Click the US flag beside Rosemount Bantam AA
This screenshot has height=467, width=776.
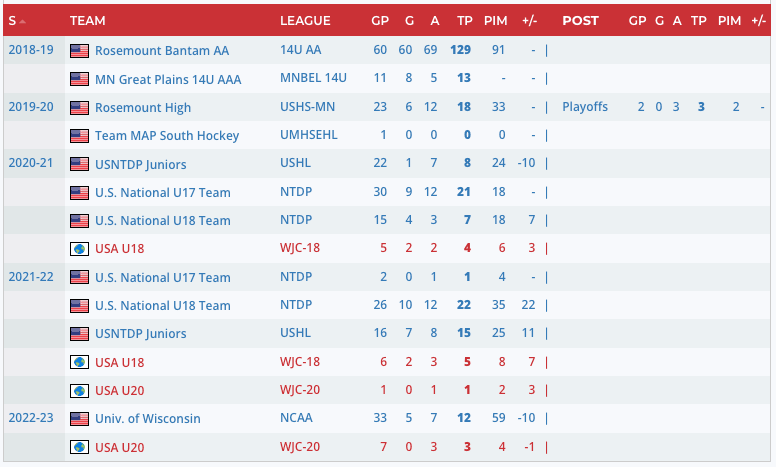tap(79, 50)
